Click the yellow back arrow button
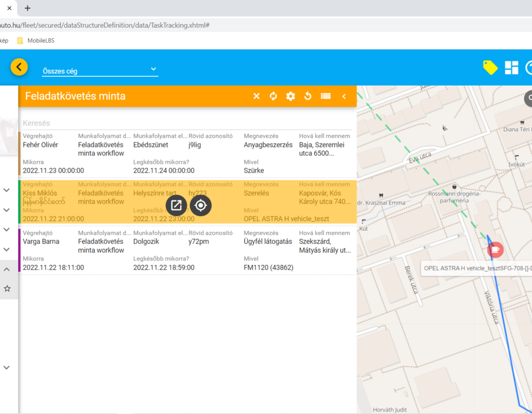 [19, 67]
